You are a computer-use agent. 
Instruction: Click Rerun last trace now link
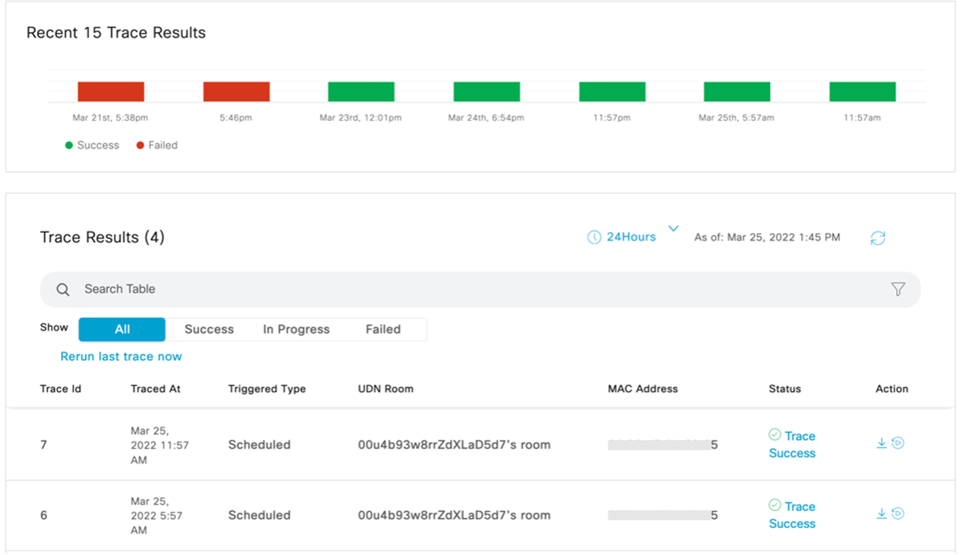tap(121, 356)
